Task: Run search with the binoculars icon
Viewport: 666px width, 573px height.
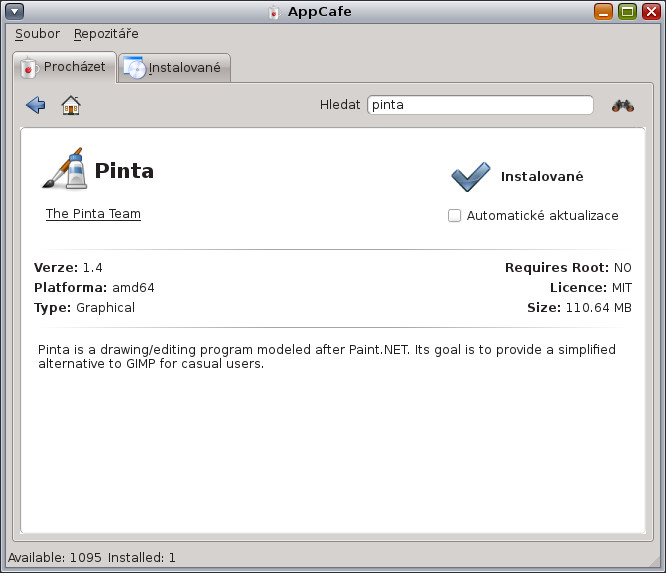Action: (623, 105)
